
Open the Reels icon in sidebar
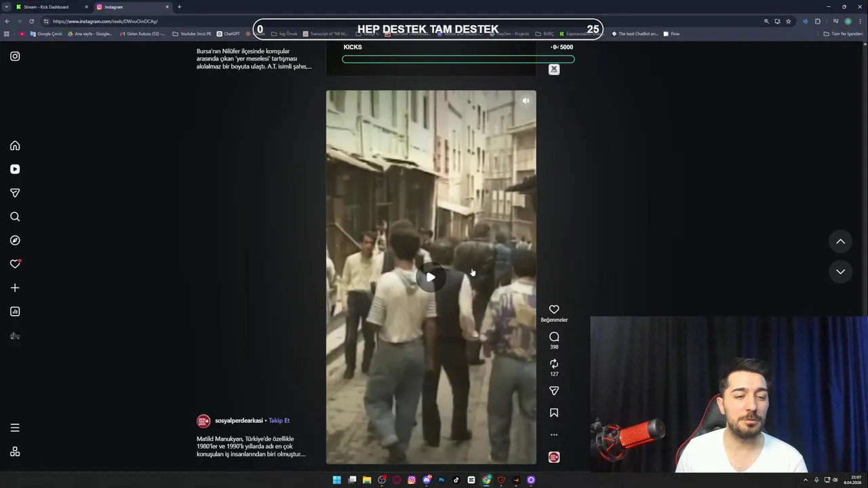(15, 169)
